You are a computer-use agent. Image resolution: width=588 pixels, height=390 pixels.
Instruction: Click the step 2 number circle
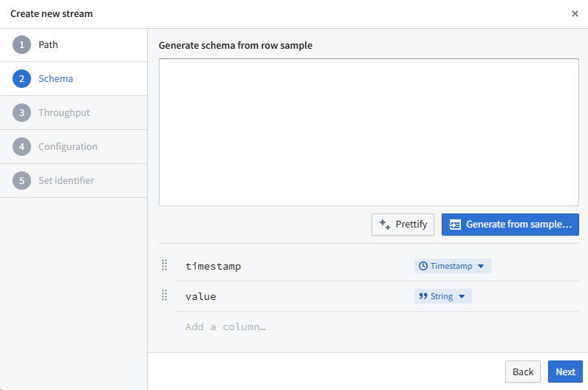click(x=22, y=79)
